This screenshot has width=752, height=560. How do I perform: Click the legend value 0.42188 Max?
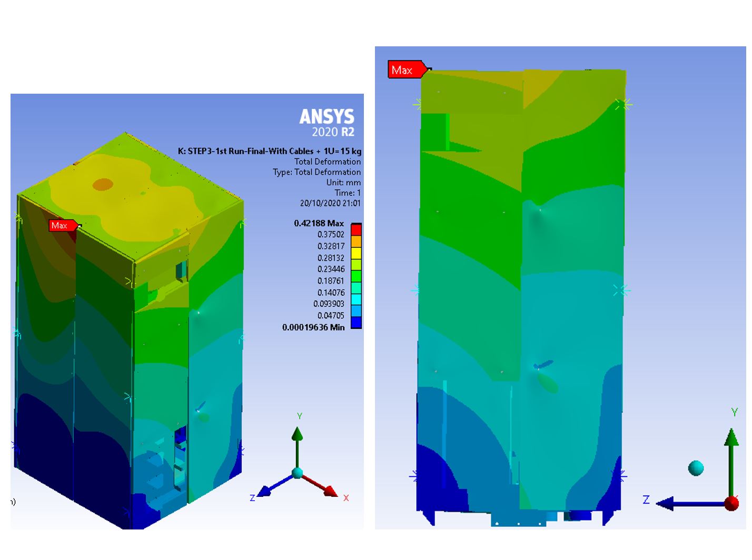(319, 223)
